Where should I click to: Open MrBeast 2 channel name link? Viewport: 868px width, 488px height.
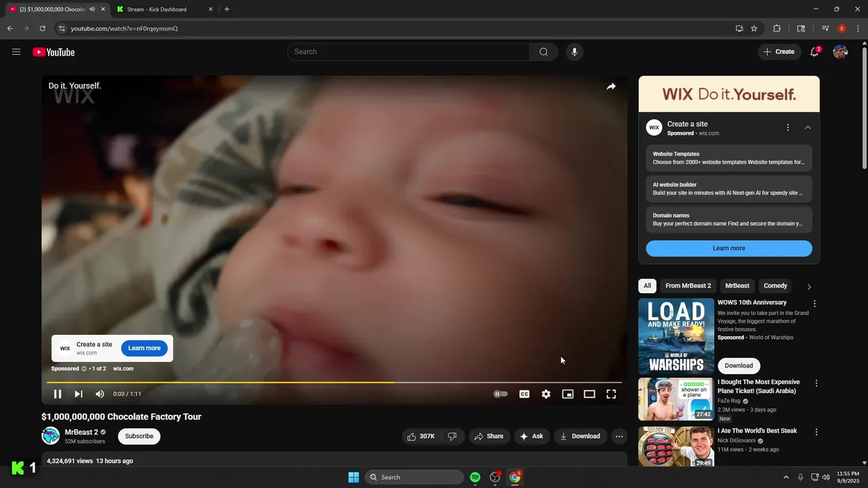[81, 432]
